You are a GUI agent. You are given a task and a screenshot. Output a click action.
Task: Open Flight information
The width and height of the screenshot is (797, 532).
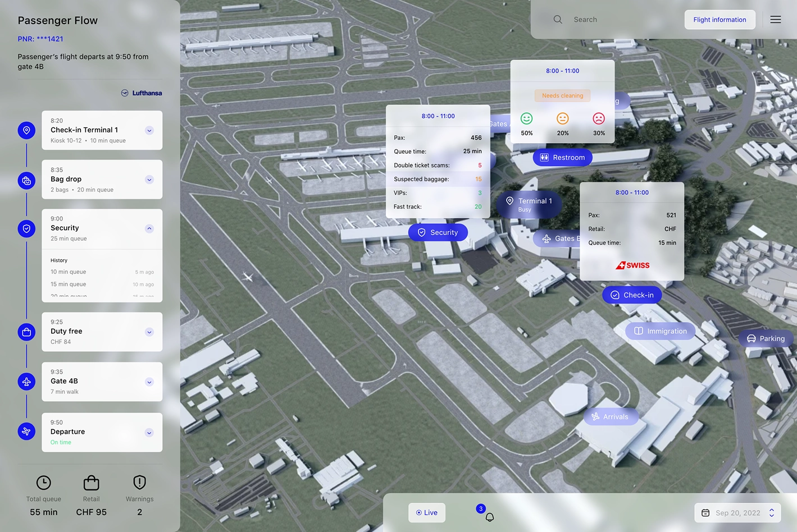[x=719, y=20]
